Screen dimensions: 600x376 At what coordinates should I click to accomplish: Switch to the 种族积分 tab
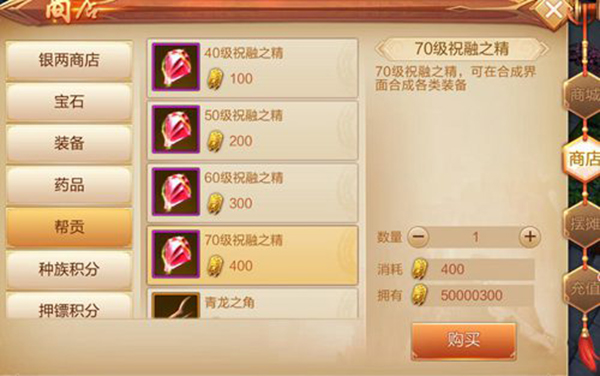[69, 269]
